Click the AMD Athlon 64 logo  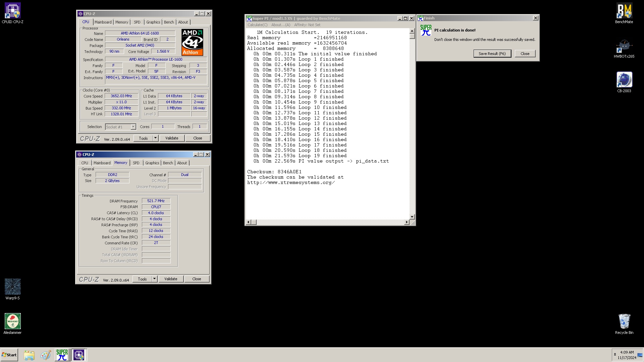pyautogui.click(x=192, y=42)
